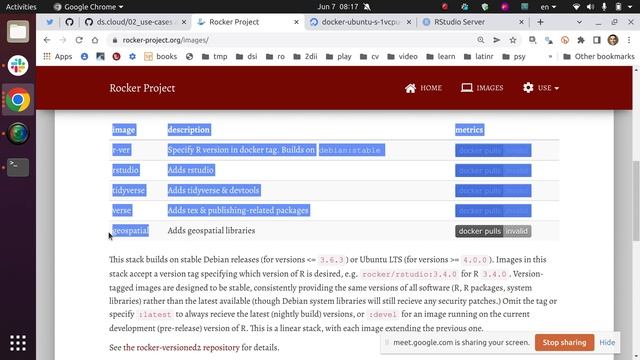
Task: Hide the screen sharing notification
Action: (607, 342)
